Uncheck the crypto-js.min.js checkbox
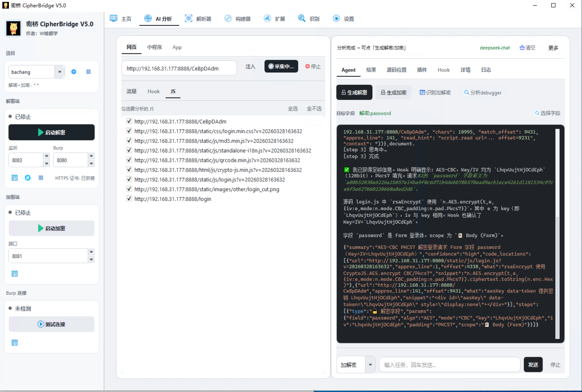Viewport: 582px width, 392px height. tap(129, 170)
